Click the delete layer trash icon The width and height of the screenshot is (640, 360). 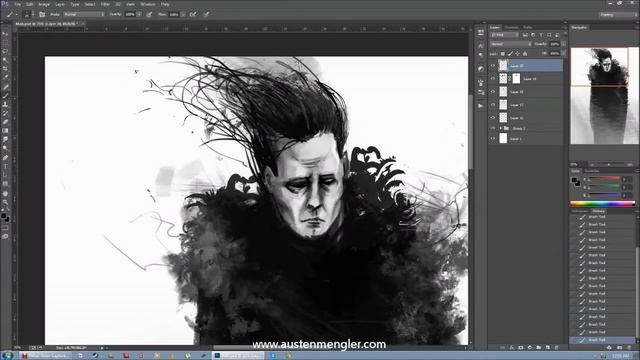click(557, 347)
